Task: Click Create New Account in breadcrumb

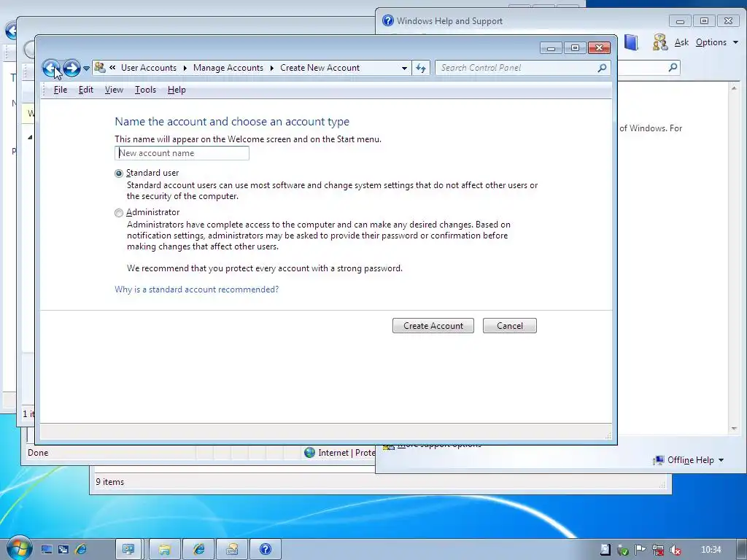Action: click(320, 68)
